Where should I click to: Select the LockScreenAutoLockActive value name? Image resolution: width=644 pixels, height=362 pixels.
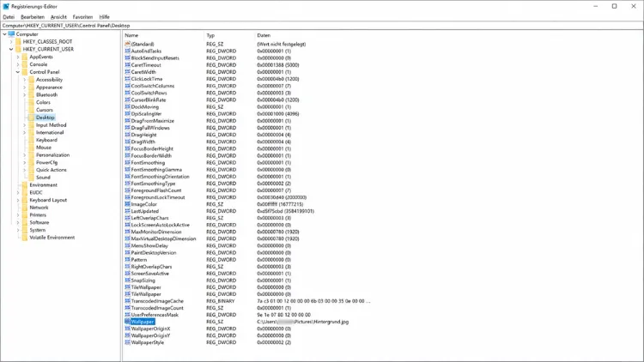coord(161,225)
